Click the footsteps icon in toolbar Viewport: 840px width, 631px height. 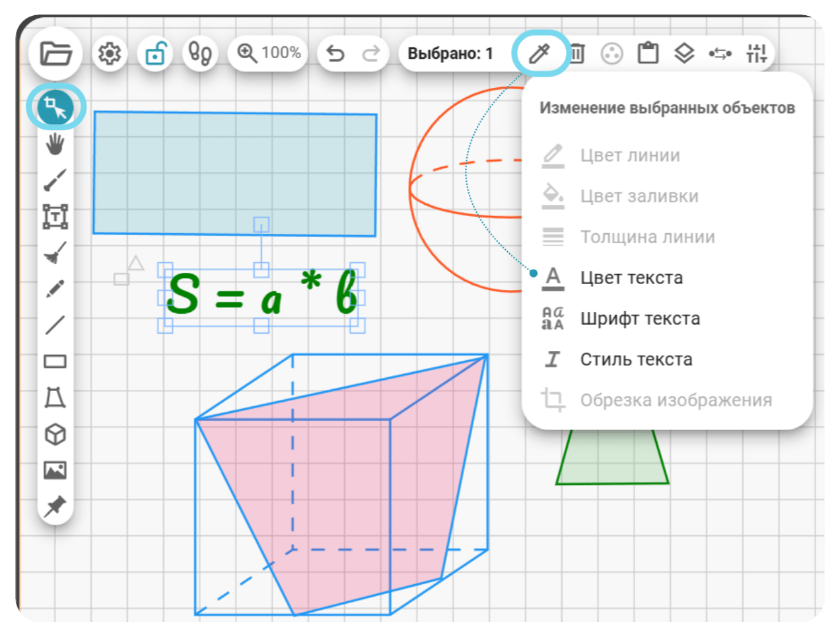[x=200, y=53]
